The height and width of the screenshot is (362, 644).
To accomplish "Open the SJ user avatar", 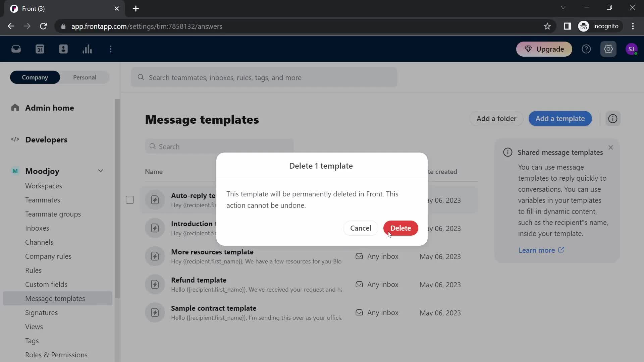I will [632, 49].
